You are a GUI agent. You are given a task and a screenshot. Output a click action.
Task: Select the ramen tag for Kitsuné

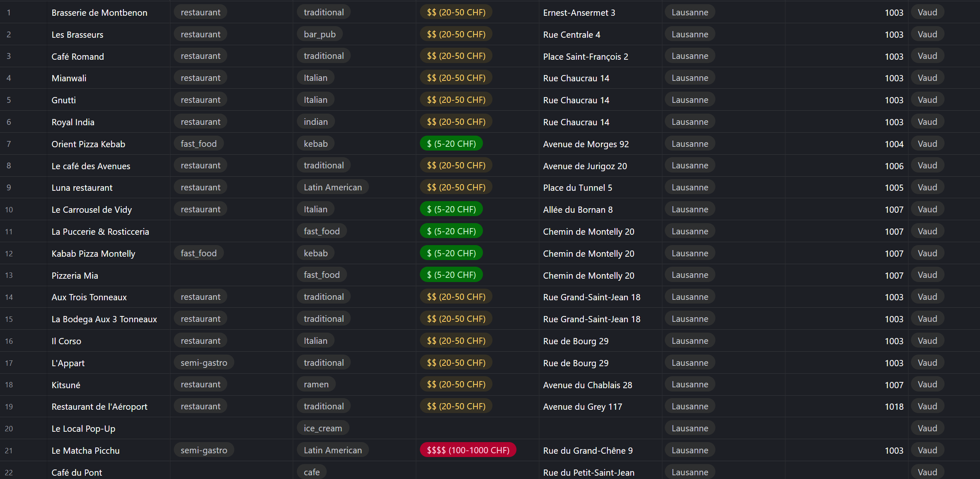(x=316, y=384)
